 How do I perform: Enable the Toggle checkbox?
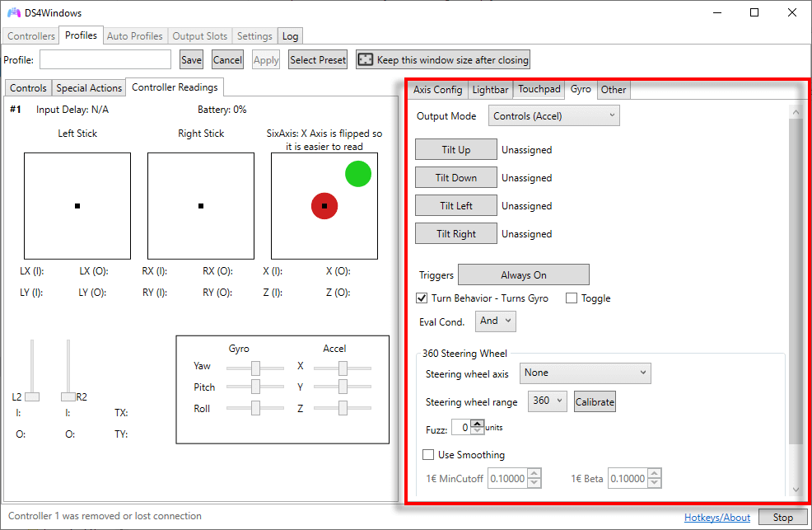(x=572, y=298)
